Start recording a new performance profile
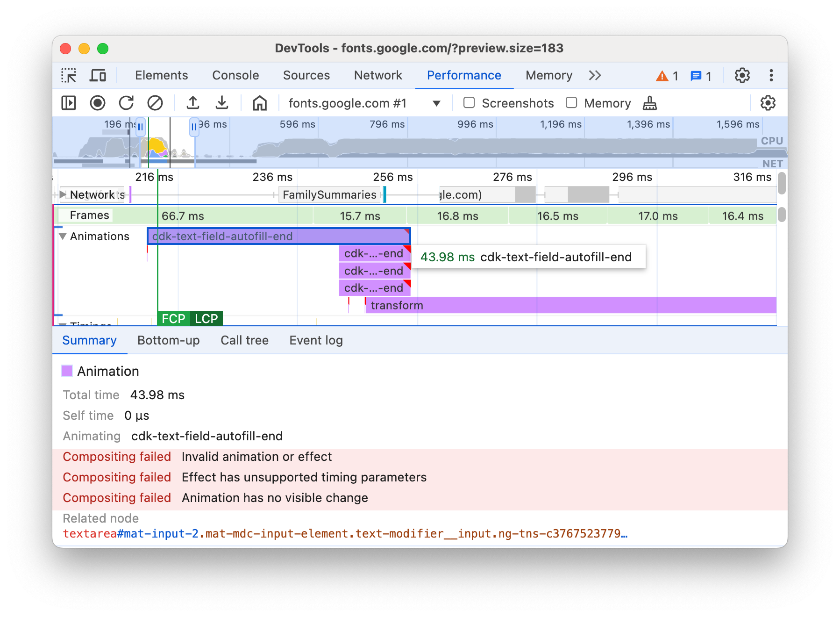 click(x=98, y=103)
